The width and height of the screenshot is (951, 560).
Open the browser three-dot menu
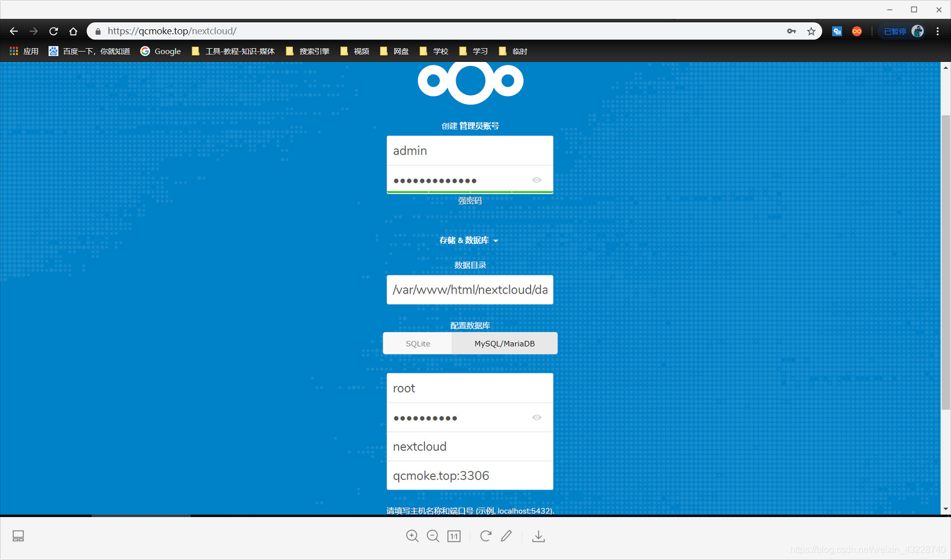pos(938,31)
